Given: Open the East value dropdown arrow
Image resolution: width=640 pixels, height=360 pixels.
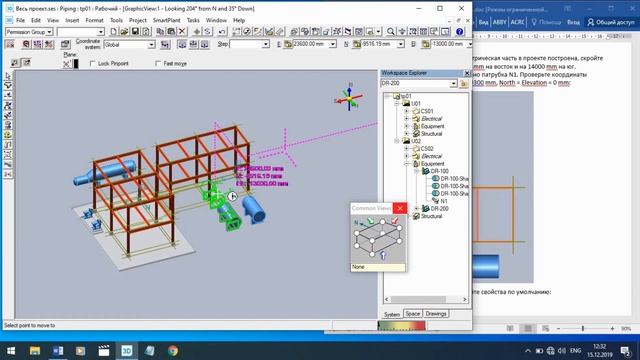Looking at the screenshot, I should coord(333,44).
